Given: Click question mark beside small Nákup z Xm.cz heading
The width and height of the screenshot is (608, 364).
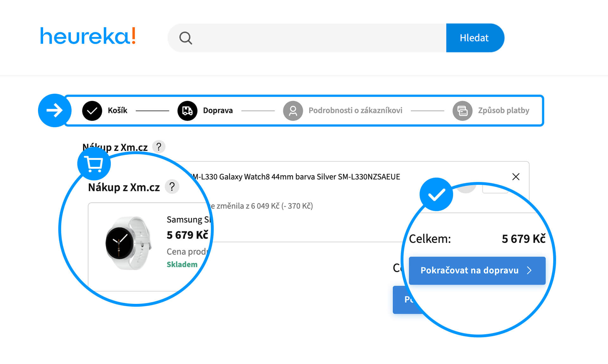Looking at the screenshot, I should coord(159,147).
